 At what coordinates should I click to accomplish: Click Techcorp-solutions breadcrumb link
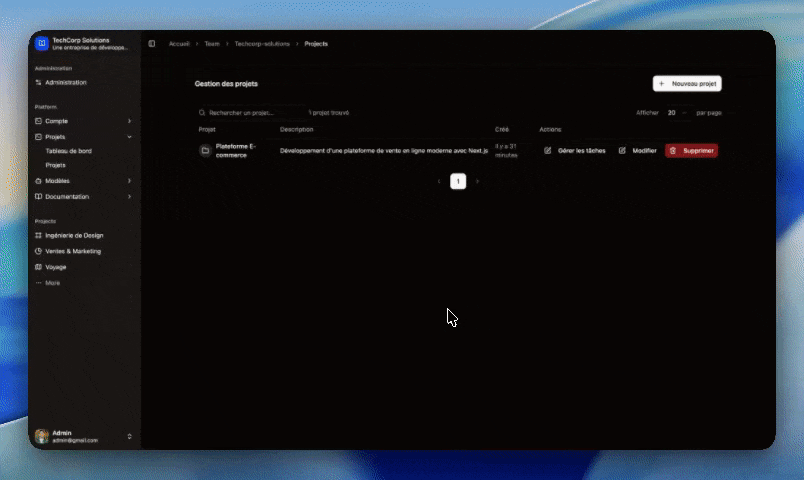[x=262, y=44]
